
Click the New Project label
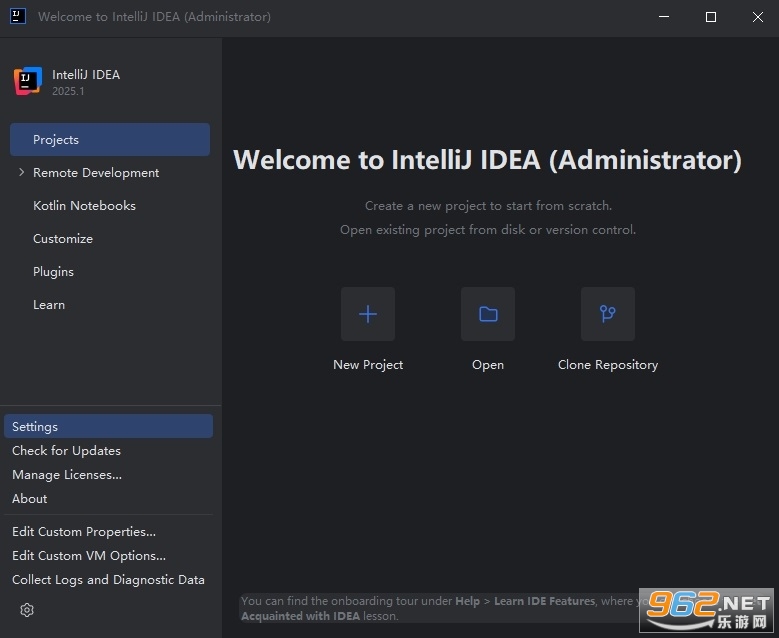pos(368,365)
